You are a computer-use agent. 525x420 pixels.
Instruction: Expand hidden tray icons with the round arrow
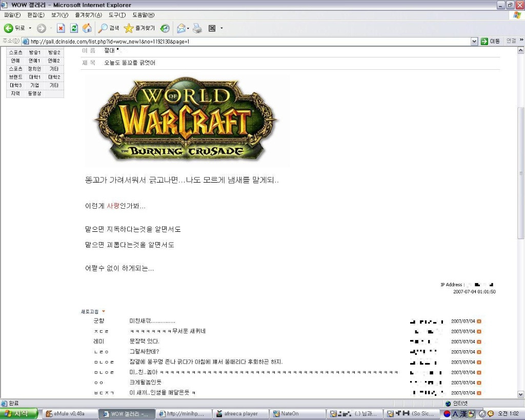482,414
